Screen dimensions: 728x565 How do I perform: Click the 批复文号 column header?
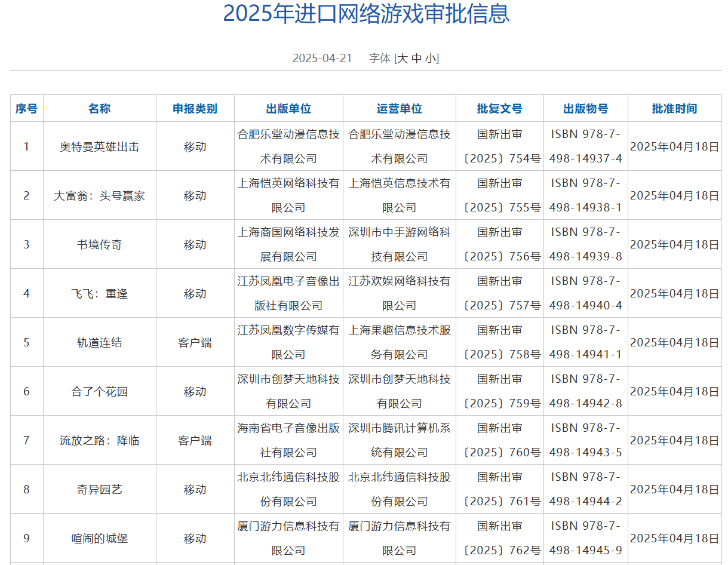click(500, 109)
